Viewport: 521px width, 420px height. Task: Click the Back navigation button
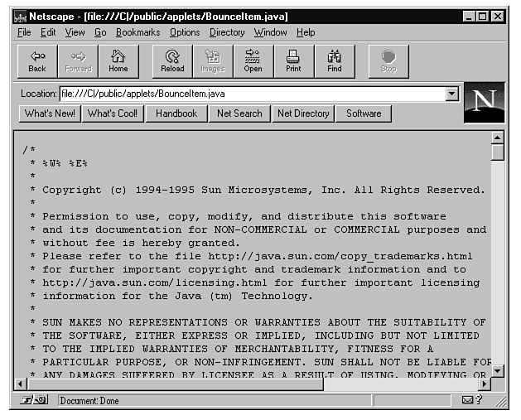tap(37, 61)
